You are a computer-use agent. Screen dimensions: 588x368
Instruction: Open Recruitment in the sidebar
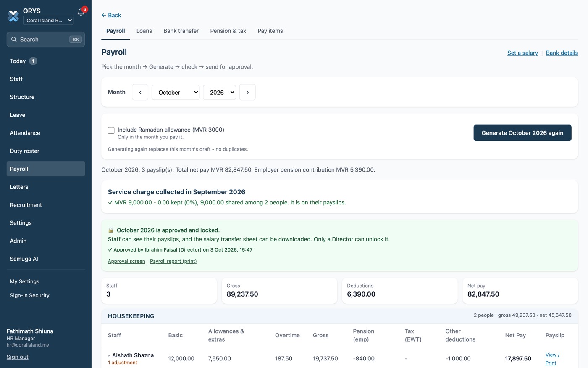point(46,205)
